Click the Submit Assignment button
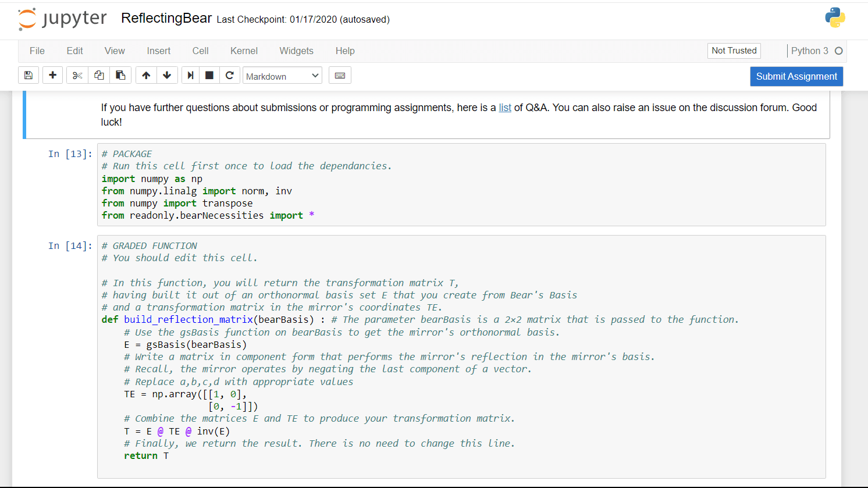The image size is (868, 488). (796, 76)
